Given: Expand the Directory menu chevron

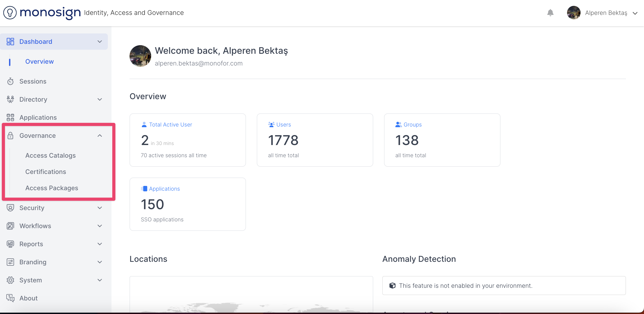Looking at the screenshot, I should (100, 99).
